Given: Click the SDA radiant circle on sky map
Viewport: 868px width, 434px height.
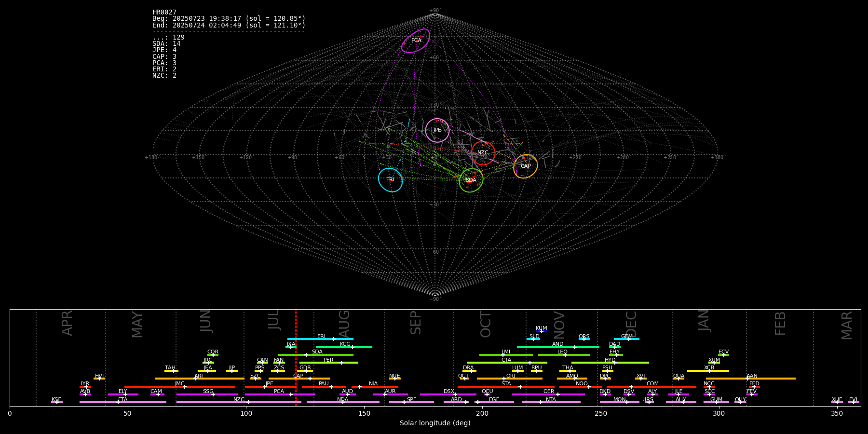Looking at the screenshot, I should [471, 180].
